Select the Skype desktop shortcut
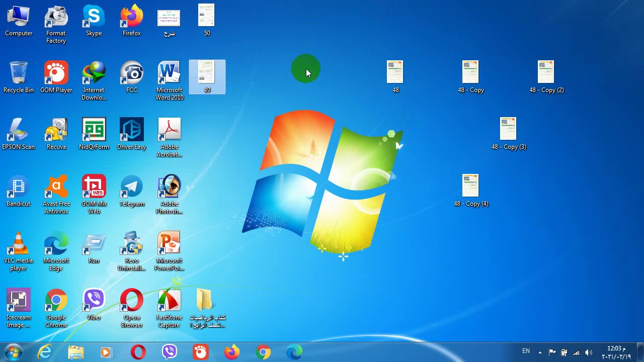Image resolution: width=644 pixels, height=362 pixels. pos(94,21)
